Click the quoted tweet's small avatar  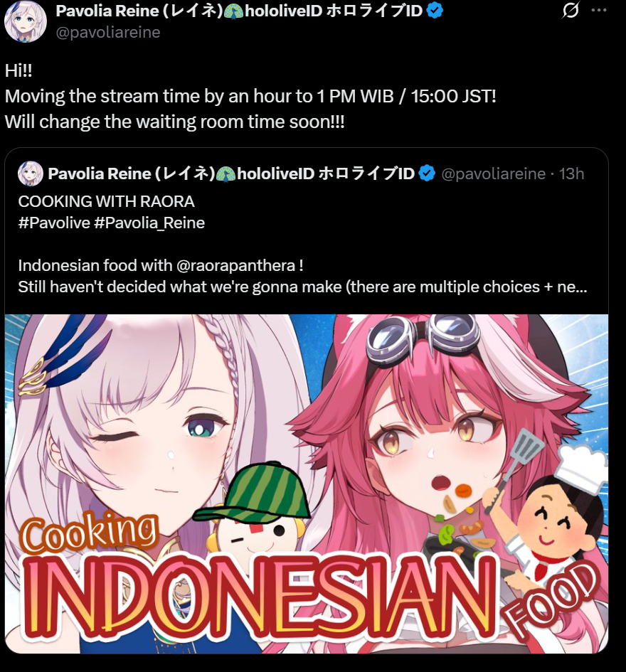pos(31,174)
